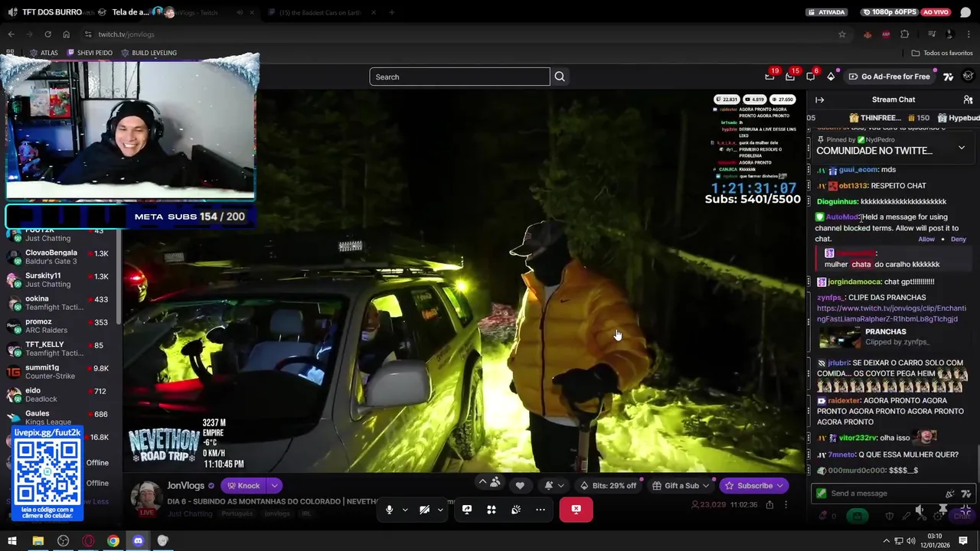Open Twitch notifications inbox with badge 19

(x=770, y=77)
